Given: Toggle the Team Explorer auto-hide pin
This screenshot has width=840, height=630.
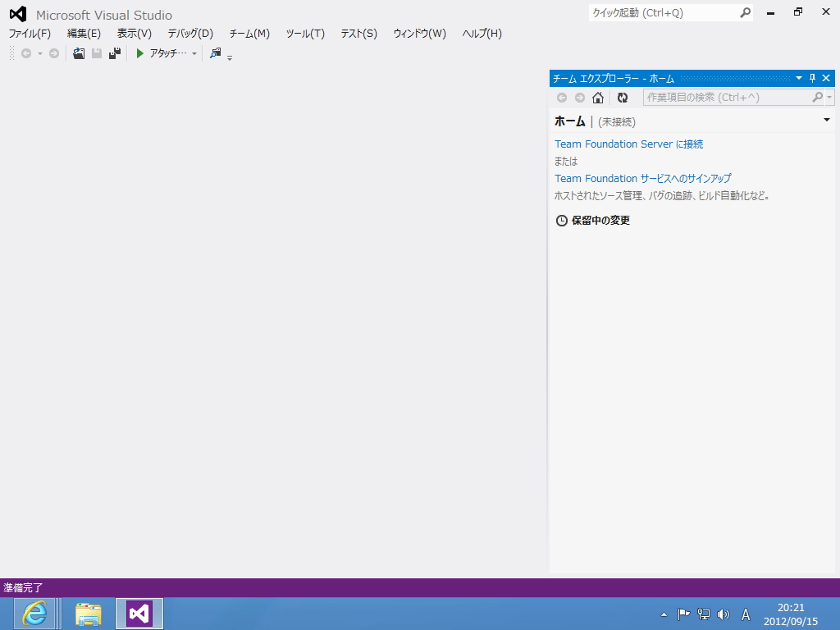Looking at the screenshot, I should [812, 78].
